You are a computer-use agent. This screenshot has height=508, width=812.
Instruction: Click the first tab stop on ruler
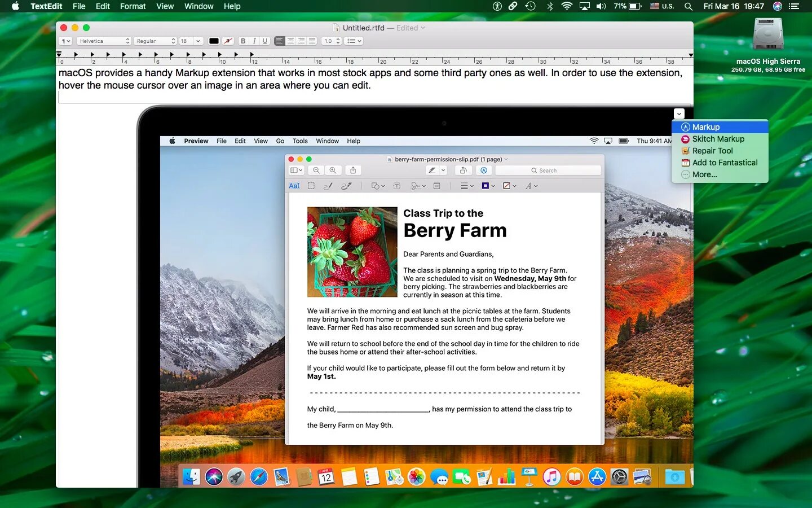tap(76, 55)
